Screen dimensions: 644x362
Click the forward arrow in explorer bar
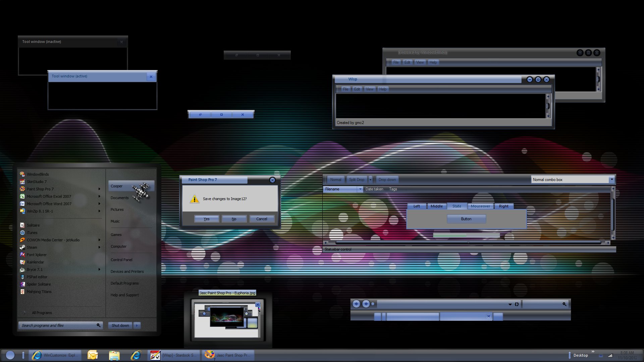click(366, 304)
